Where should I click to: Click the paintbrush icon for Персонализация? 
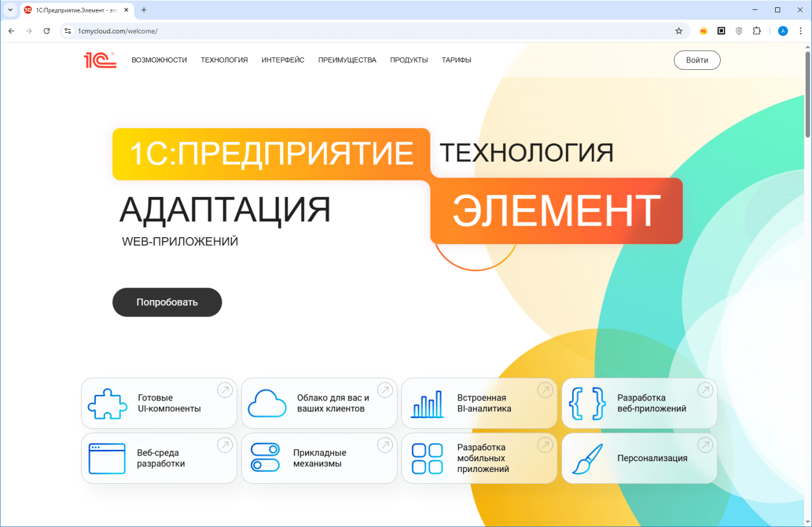coord(587,458)
